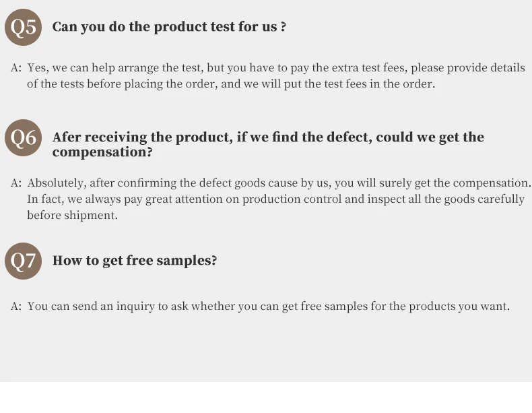This screenshot has height=413, width=532.
Task: Select the "A:" label under Q6
Action: [x=17, y=183]
